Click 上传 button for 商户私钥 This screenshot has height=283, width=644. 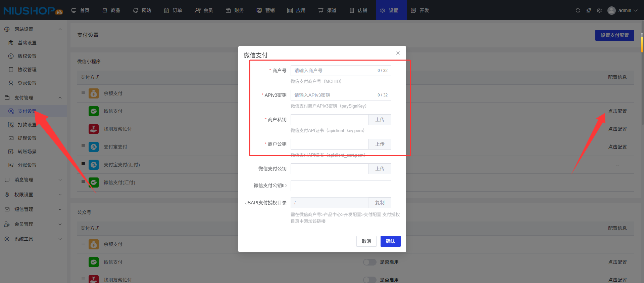[380, 120]
